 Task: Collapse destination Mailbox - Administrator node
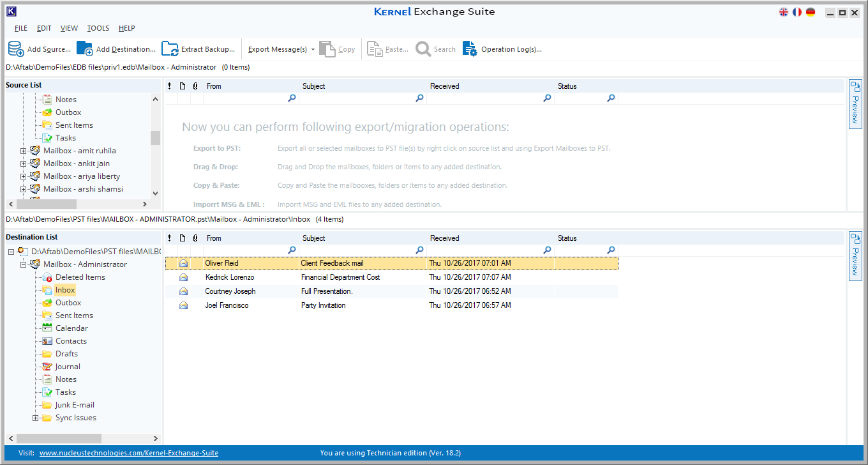tap(24, 265)
